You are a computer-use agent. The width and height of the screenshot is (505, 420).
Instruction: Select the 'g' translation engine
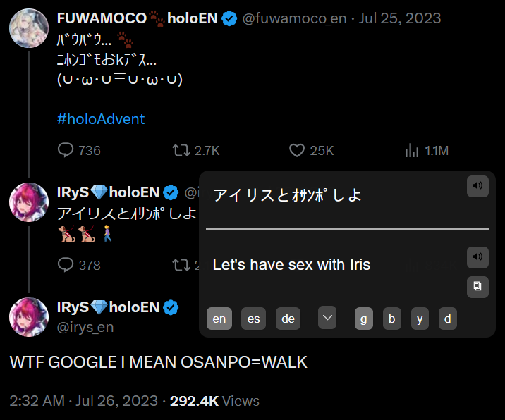click(x=364, y=319)
